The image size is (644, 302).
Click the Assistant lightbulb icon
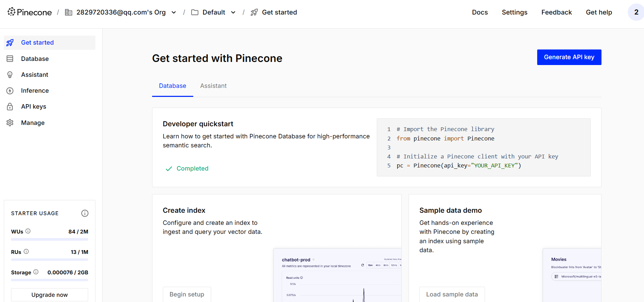(x=10, y=75)
